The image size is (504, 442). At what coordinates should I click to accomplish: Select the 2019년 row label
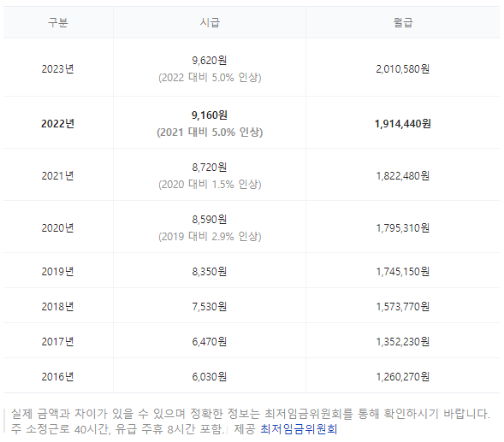tap(58, 272)
